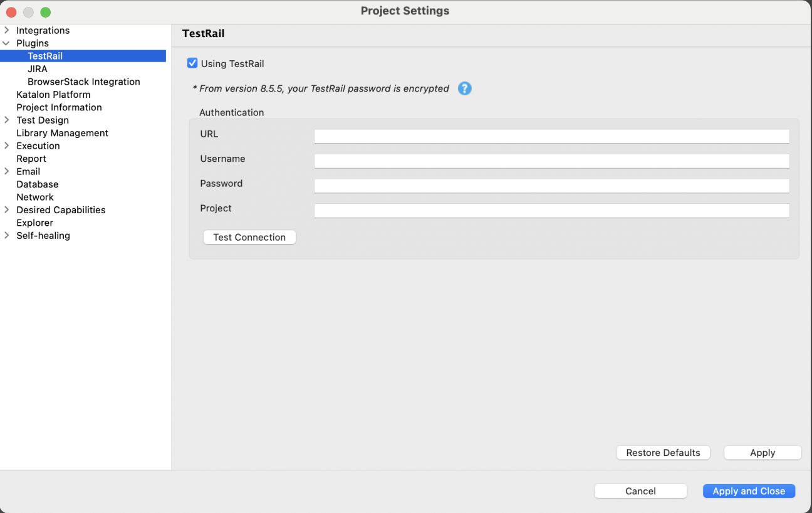Click into the URL input field
Screen dimensions: 812x513
tap(551, 136)
